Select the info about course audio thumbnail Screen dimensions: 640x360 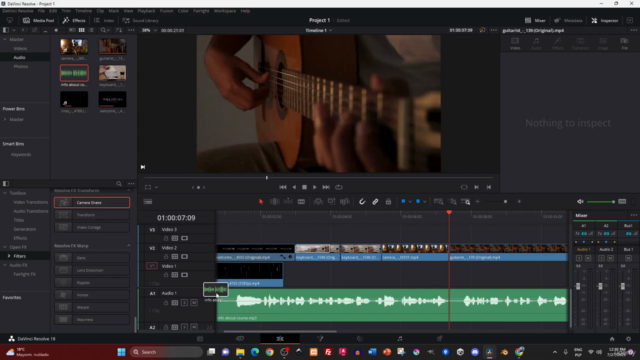(74, 73)
